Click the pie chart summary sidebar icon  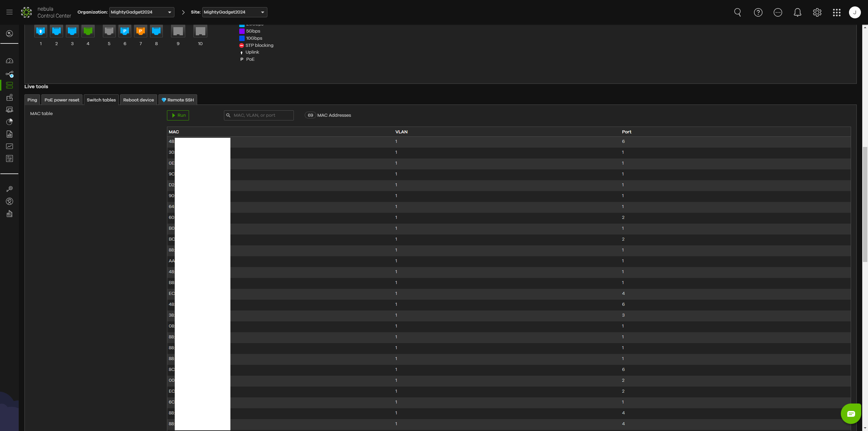click(x=10, y=122)
